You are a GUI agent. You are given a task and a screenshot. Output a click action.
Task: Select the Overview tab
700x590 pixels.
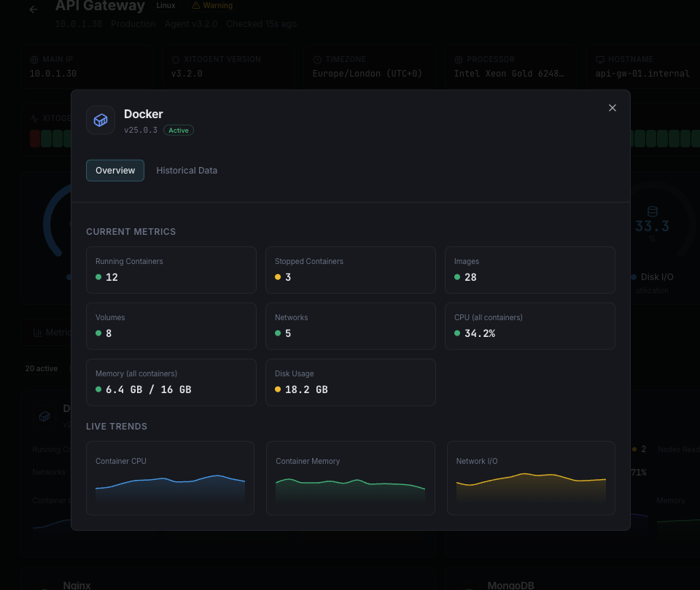[114, 170]
